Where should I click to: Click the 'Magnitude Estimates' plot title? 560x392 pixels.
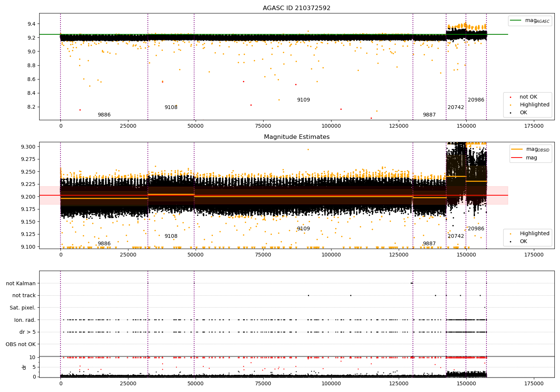click(296, 137)
